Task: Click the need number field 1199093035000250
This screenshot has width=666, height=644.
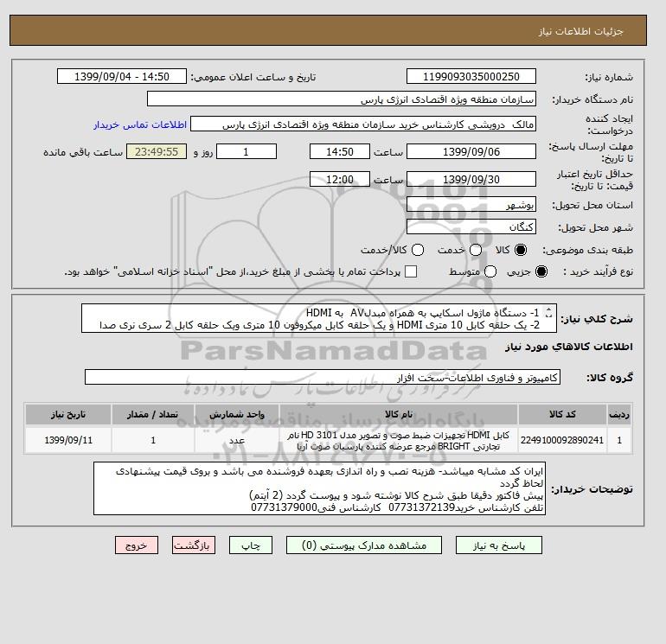Action: click(471, 76)
